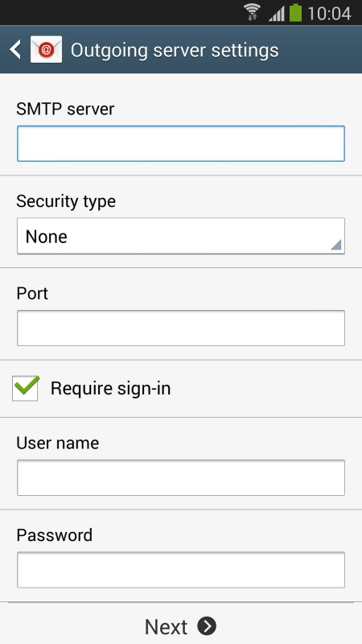Tap the Wi-Fi status icon
Image resolution: width=362 pixels, height=644 pixels.
[x=252, y=12]
